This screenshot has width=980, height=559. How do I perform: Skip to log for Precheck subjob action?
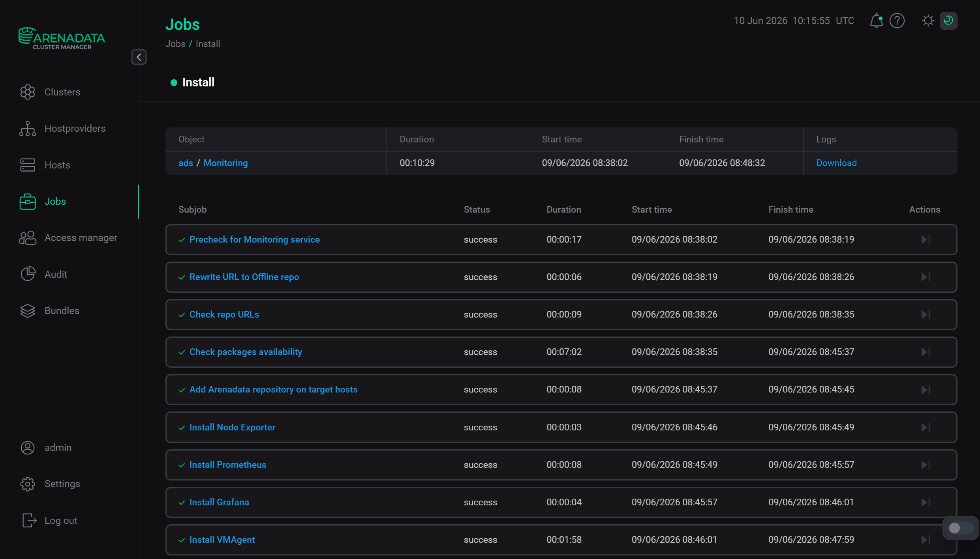(x=926, y=240)
